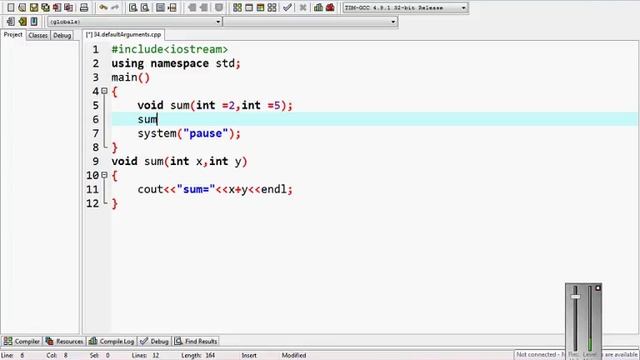Click the small button atop volume overlay

[598, 288]
